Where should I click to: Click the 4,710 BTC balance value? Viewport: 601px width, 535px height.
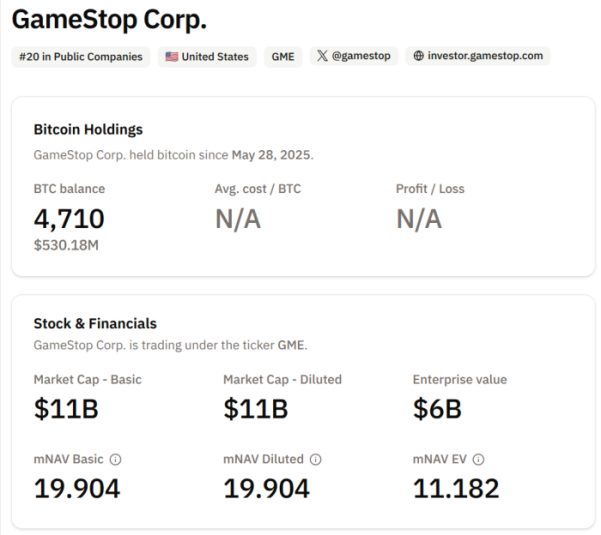pyautogui.click(x=69, y=219)
